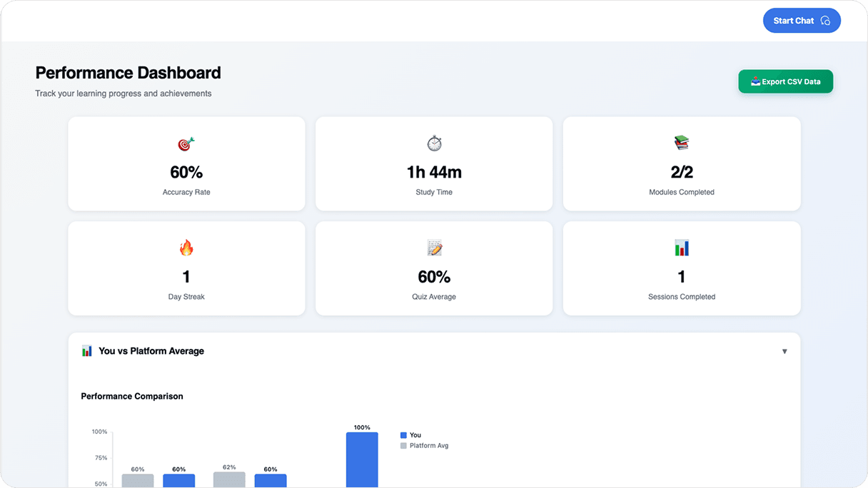The image size is (868, 488).
Task: Click the 62% gray platform bar
Action: tap(229, 480)
